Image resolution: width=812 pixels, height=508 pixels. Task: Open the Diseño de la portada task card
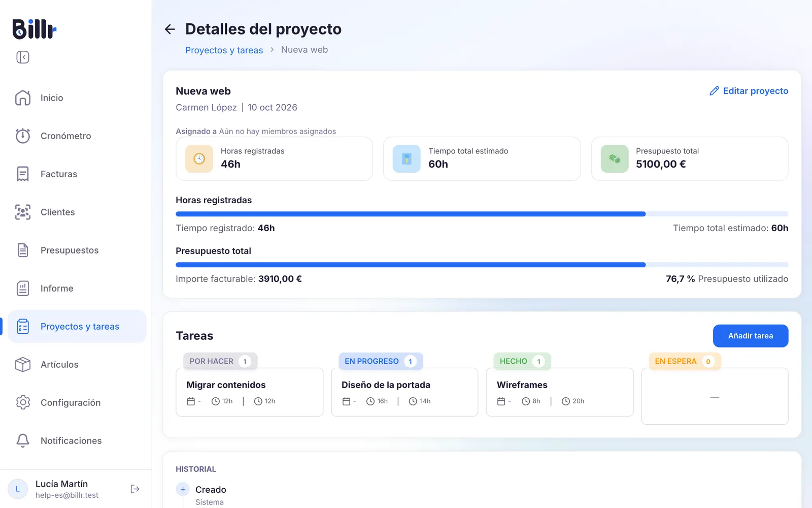point(404,392)
